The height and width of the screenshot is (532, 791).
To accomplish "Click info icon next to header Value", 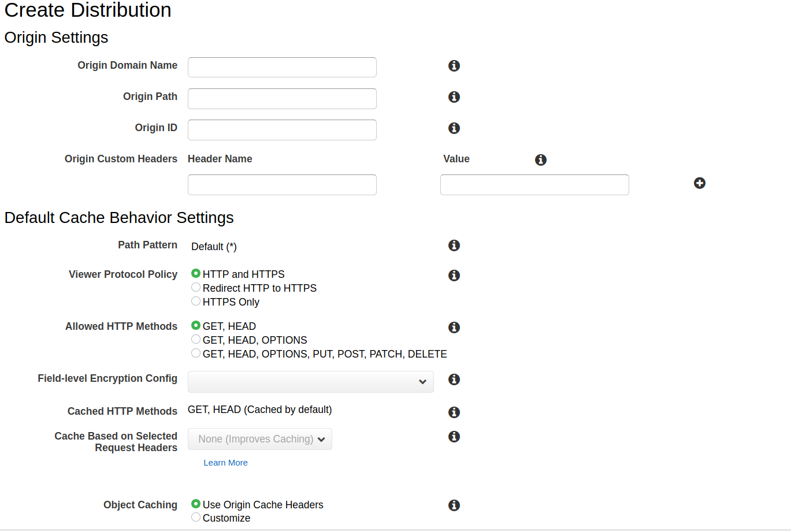I will [x=541, y=160].
